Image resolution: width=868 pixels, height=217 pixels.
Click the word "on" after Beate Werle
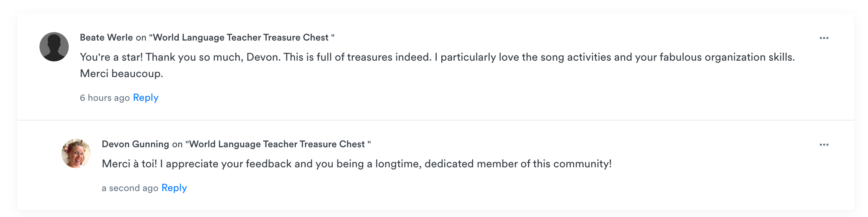[x=141, y=38]
